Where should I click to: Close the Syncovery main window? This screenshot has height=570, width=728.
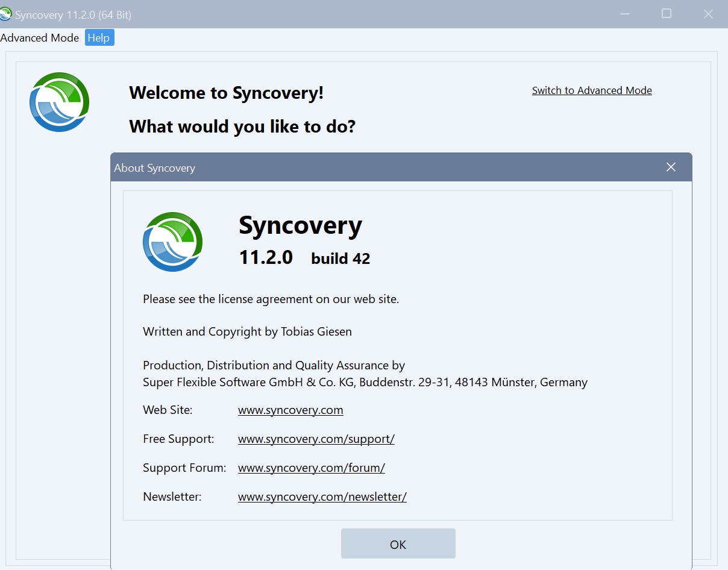pyautogui.click(x=708, y=14)
